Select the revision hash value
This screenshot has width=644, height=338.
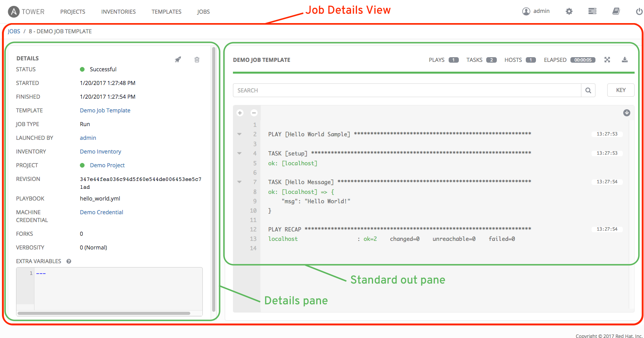click(141, 183)
